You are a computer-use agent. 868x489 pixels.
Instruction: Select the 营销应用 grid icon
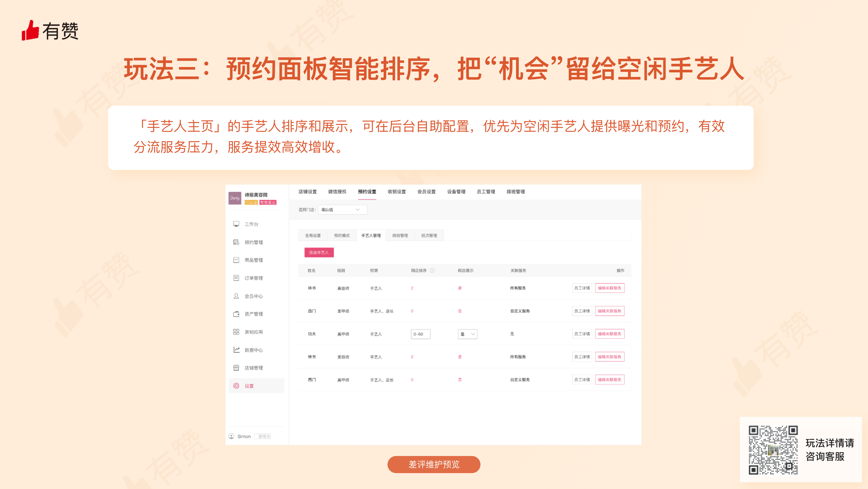[x=236, y=332]
